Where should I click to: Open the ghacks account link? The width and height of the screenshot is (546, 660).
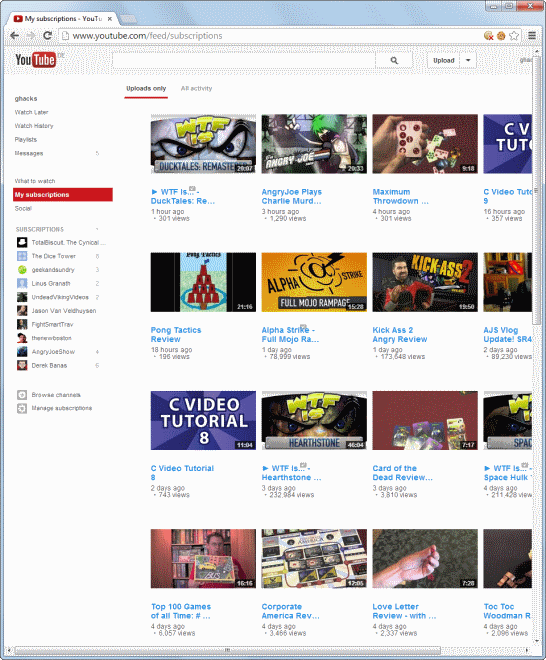[x=26, y=98]
